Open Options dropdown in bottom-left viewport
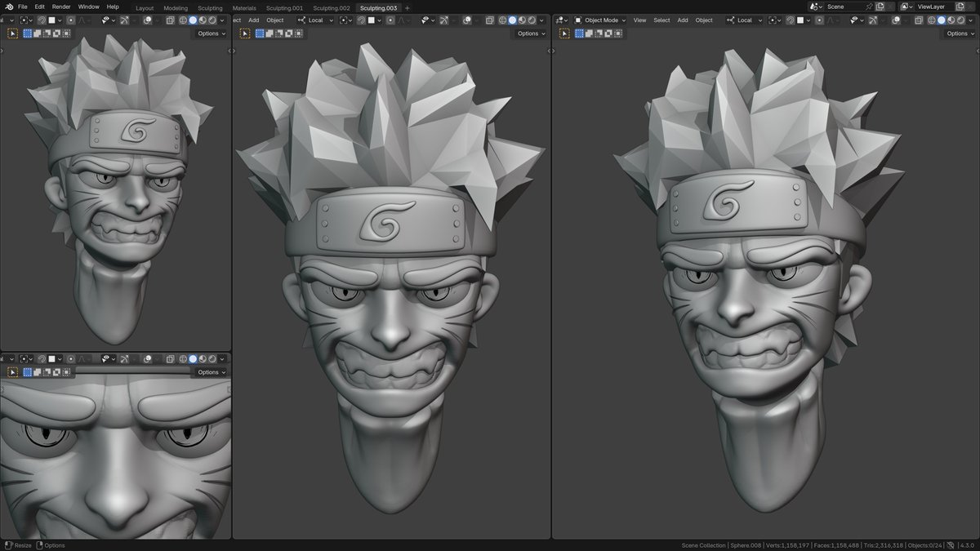Screen dimensions: 980x551 pyautogui.click(x=211, y=372)
